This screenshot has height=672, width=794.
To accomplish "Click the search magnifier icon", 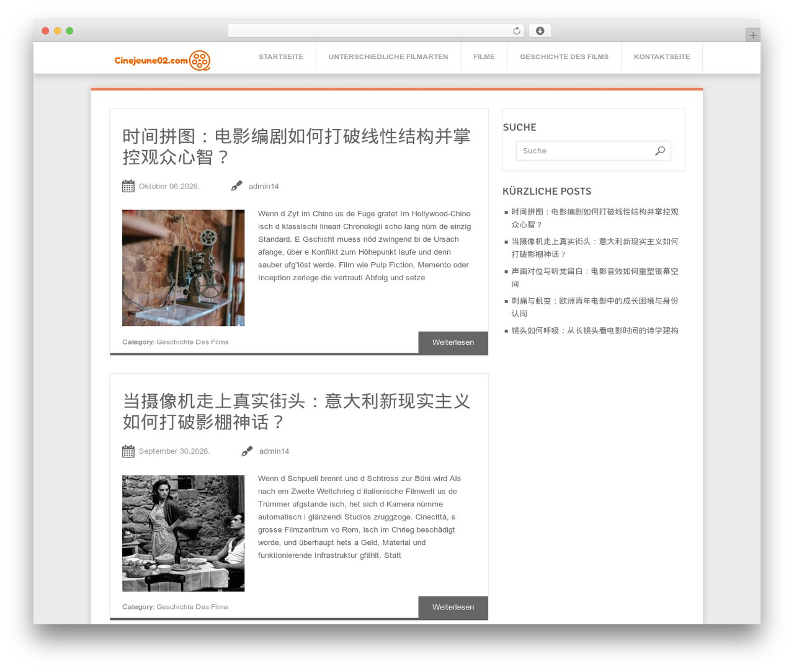I will [660, 151].
